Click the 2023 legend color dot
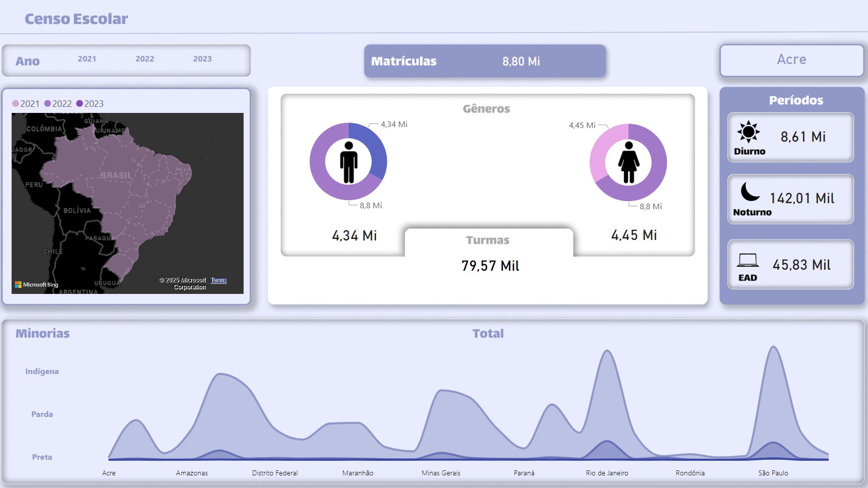Viewport: 868px width, 488px height. 80,104
